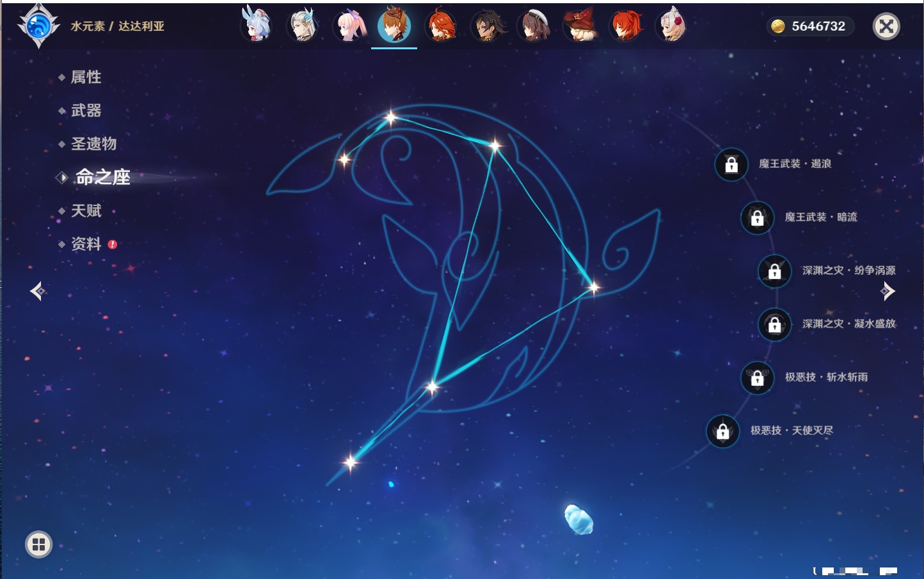Open locked constellation 魔王武装·遏浪

pos(731,164)
